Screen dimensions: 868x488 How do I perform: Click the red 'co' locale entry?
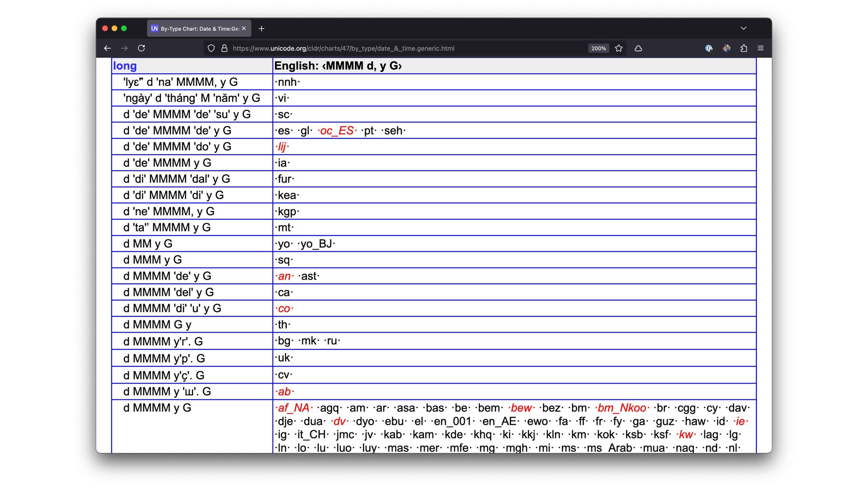point(284,309)
